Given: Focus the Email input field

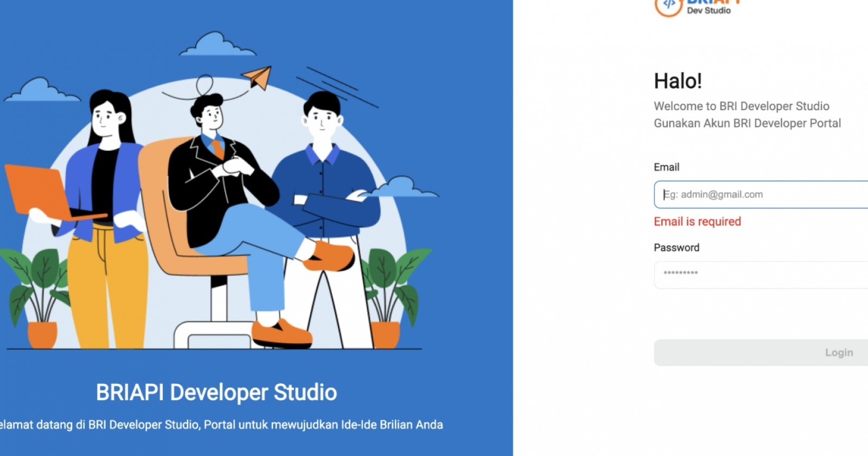Looking at the screenshot, I should (x=761, y=194).
